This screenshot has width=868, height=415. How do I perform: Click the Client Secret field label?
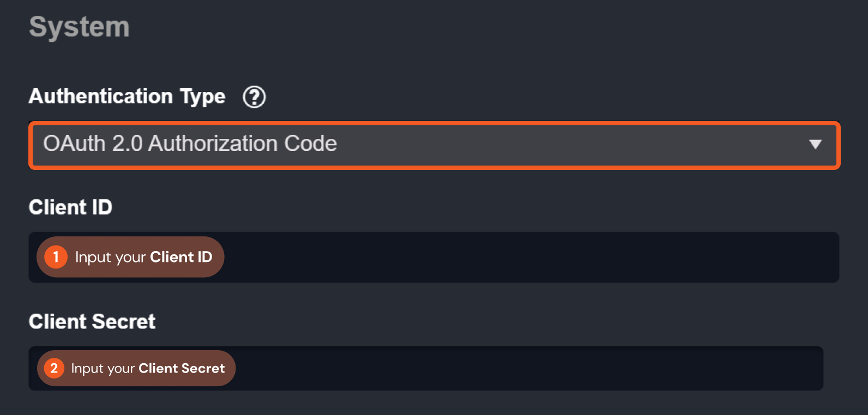(x=92, y=321)
